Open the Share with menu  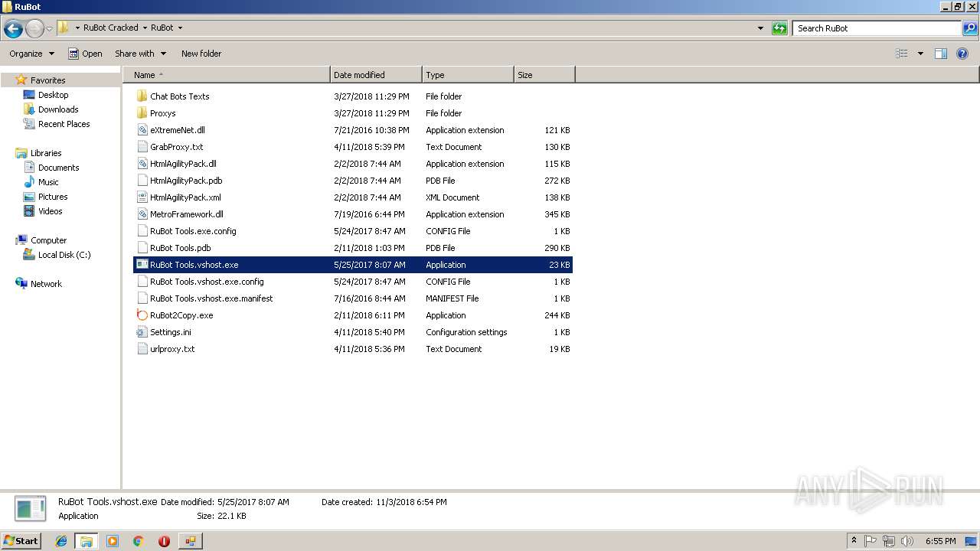pyautogui.click(x=139, y=54)
